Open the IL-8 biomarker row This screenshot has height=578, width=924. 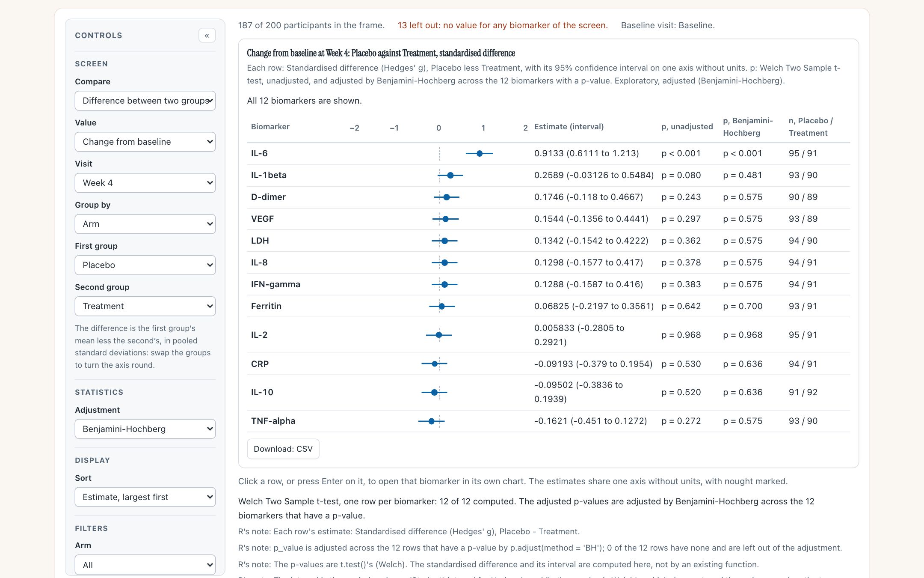[548, 262]
